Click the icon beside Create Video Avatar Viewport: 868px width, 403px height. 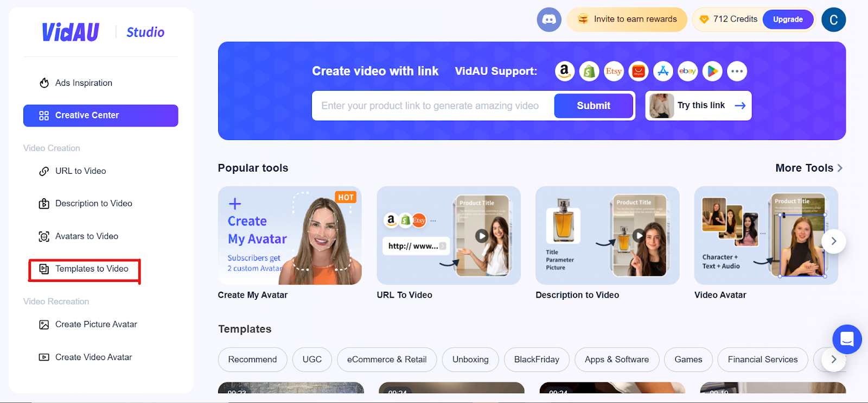(44, 357)
